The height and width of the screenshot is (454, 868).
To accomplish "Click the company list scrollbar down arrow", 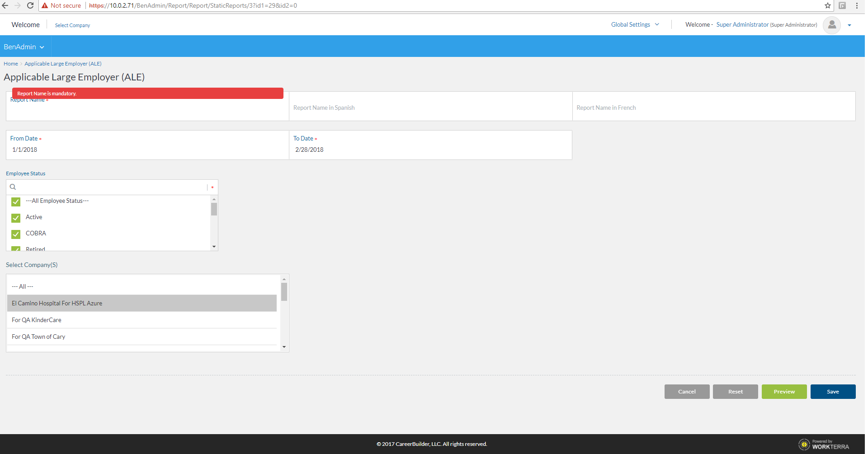I will click(x=284, y=347).
